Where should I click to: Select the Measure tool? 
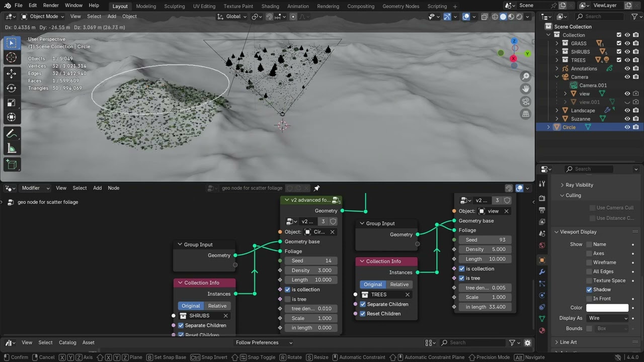pos(11,148)
